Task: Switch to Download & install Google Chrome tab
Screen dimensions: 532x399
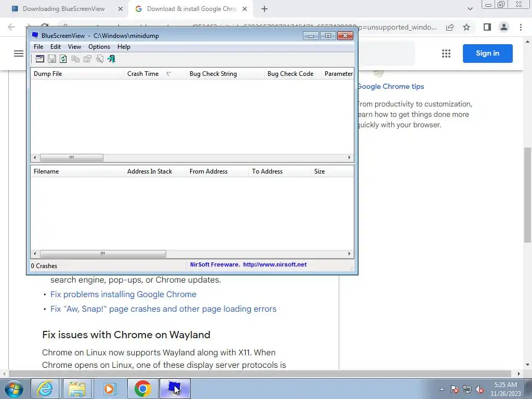Action: [x=191, y=9]
